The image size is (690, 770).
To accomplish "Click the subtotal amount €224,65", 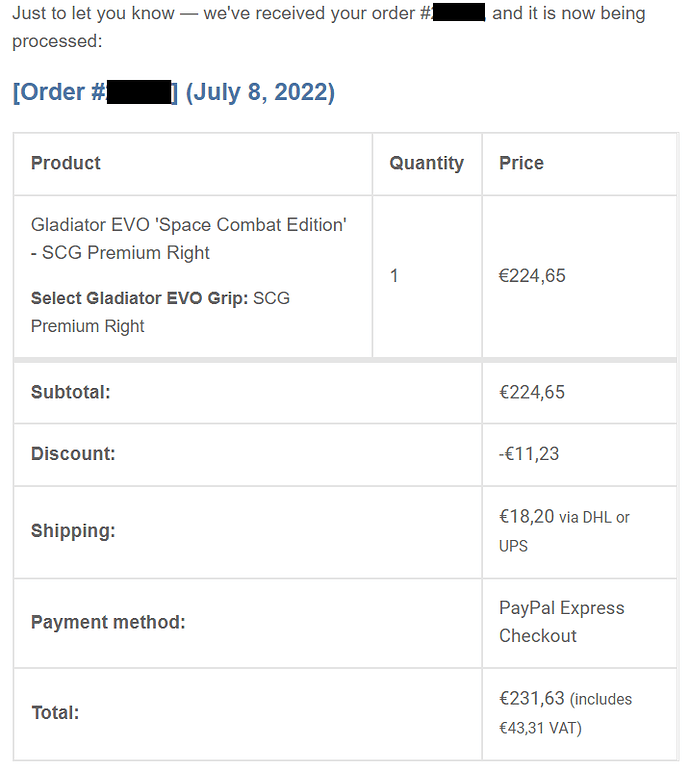I will (532, 392).
